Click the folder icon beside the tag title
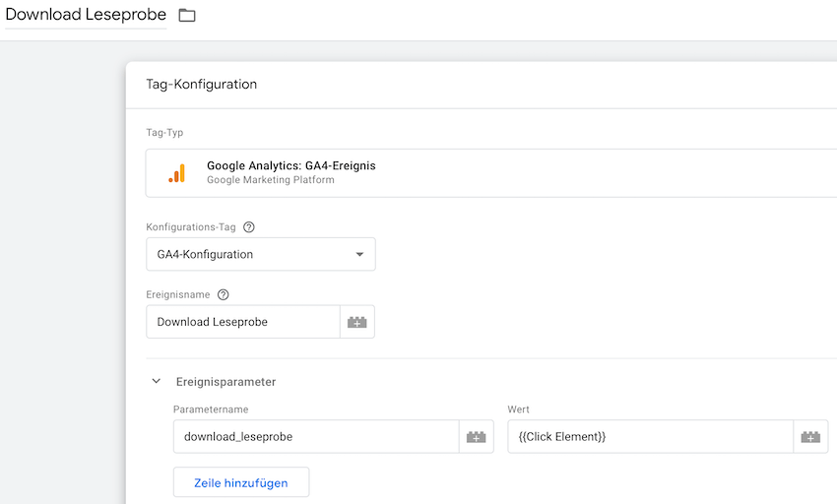Viewport: 837px width, 504px height. click(x=187, y=16)
